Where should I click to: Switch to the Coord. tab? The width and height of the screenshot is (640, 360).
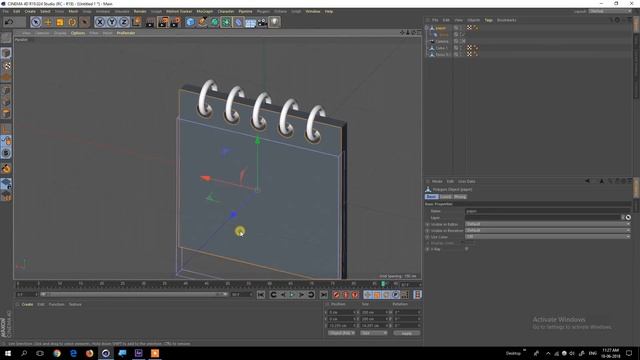(x=445, y=197)
